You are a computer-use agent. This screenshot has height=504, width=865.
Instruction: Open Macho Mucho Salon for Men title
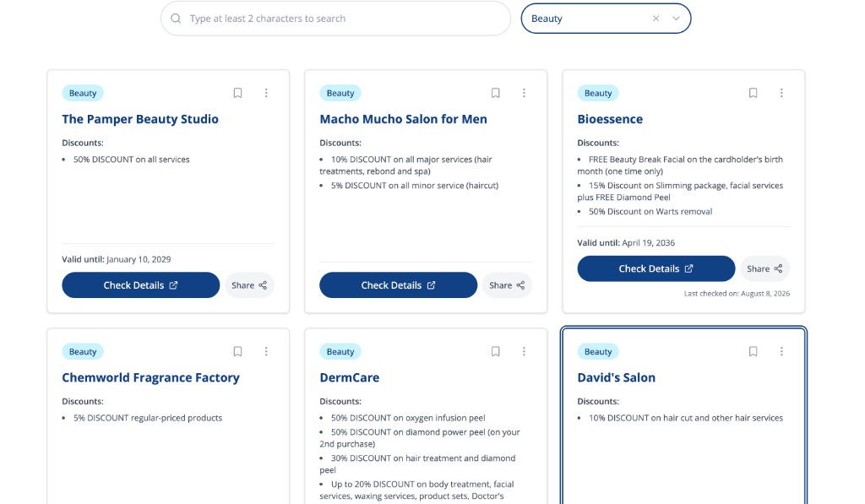tap(403, 119)
